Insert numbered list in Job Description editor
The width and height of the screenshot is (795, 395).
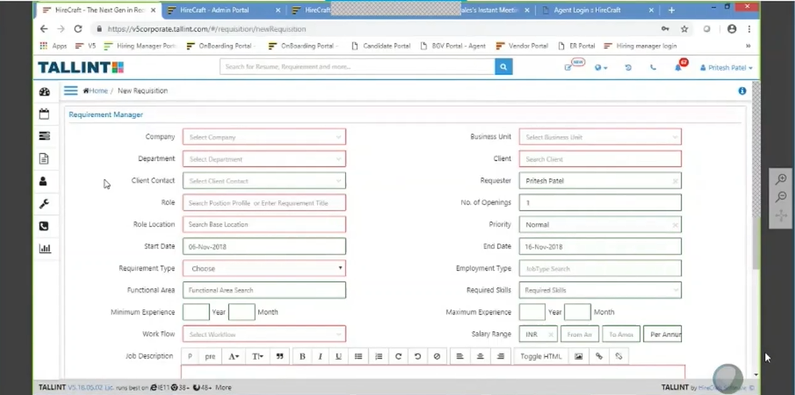point(378,356)
